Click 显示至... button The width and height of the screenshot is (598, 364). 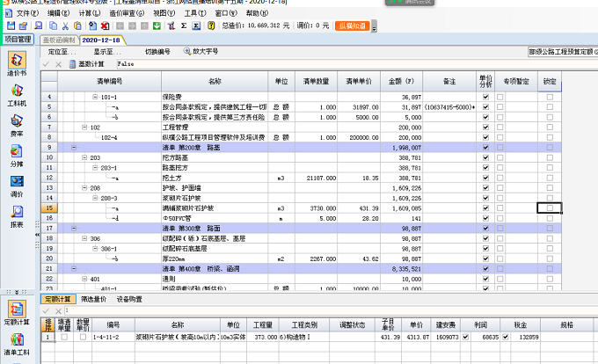coord(107,52)
